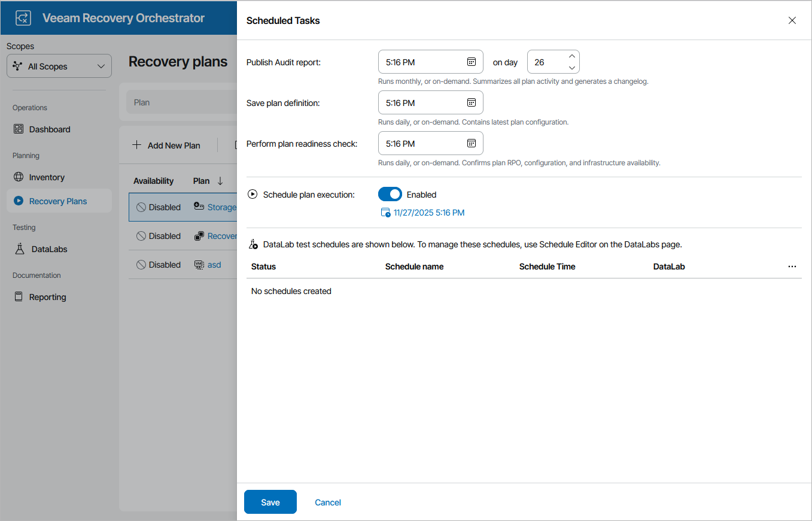The image size is (812, 521).
Task: Click the play icon beside Schedule plan execution
Action: (x=252, y=194)
